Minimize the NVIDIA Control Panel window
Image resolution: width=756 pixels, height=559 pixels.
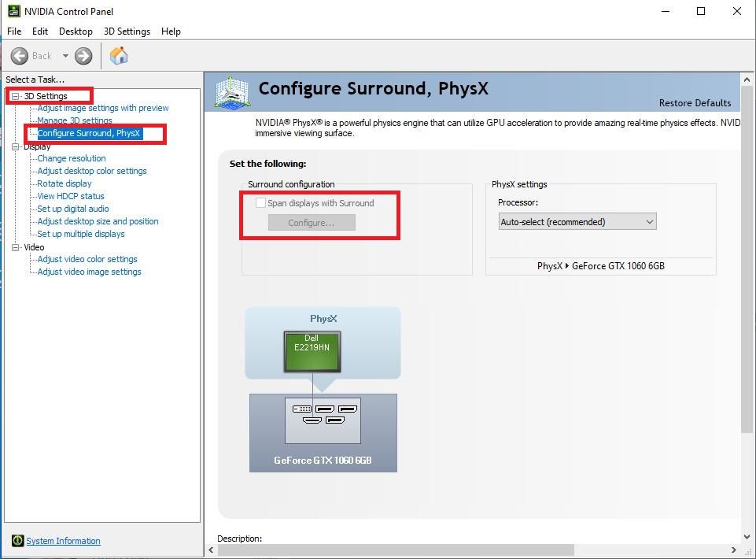666,11
